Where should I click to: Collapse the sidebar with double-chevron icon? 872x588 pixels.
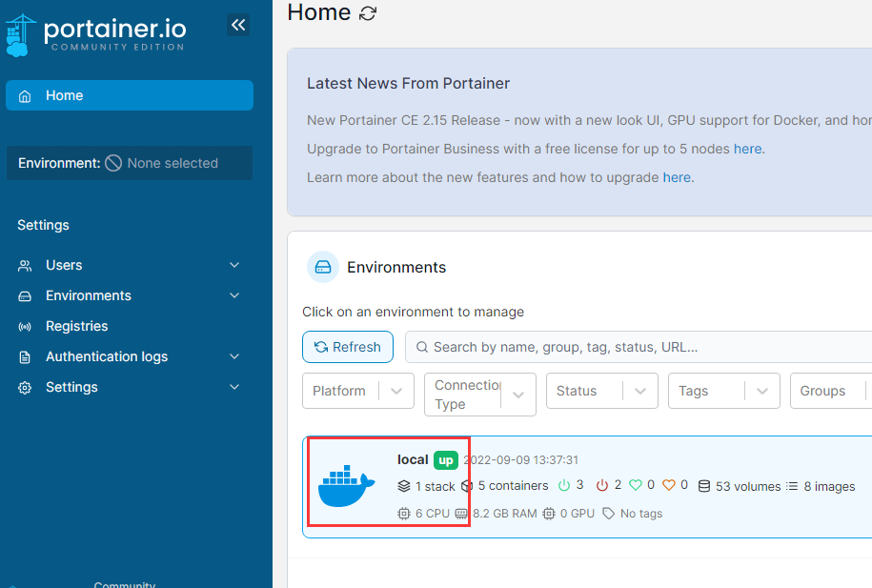238,25
